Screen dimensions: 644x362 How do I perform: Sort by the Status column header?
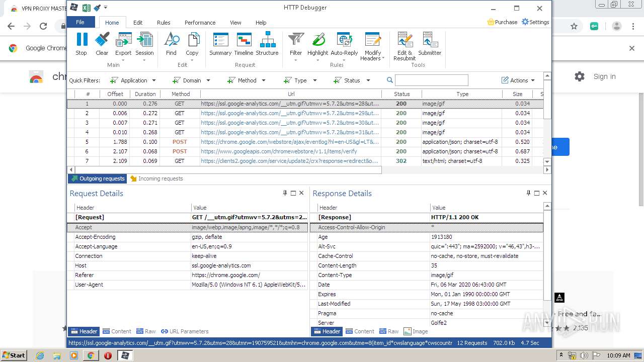[x=401, y=94]
